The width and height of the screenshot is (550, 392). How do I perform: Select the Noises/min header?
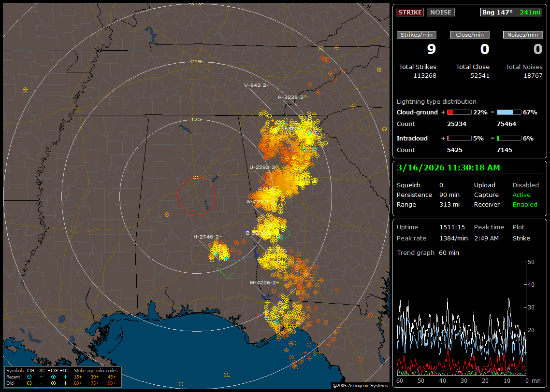[522, 35]
